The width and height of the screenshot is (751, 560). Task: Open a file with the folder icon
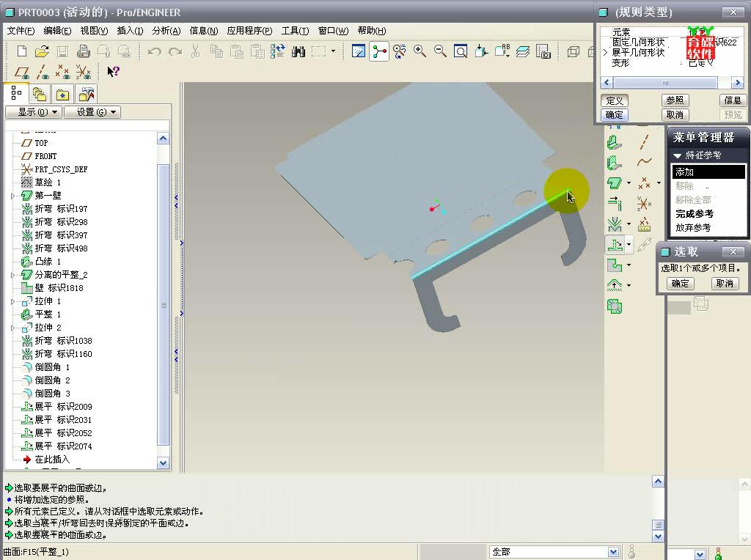click(42, 51)
